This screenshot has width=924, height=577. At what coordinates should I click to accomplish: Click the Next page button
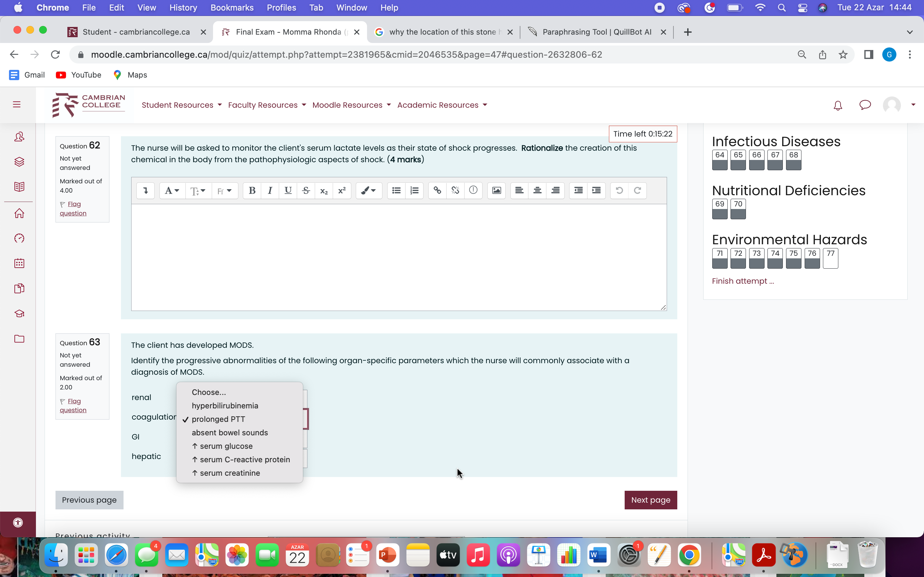pyautogui.click(x=651, y=499)
